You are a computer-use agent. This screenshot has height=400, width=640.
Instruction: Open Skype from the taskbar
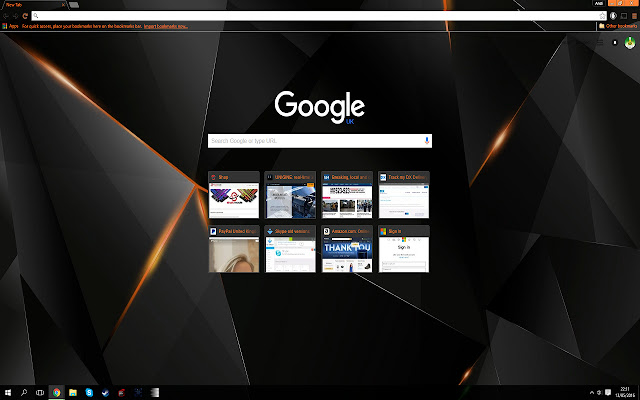coord(89,393)
